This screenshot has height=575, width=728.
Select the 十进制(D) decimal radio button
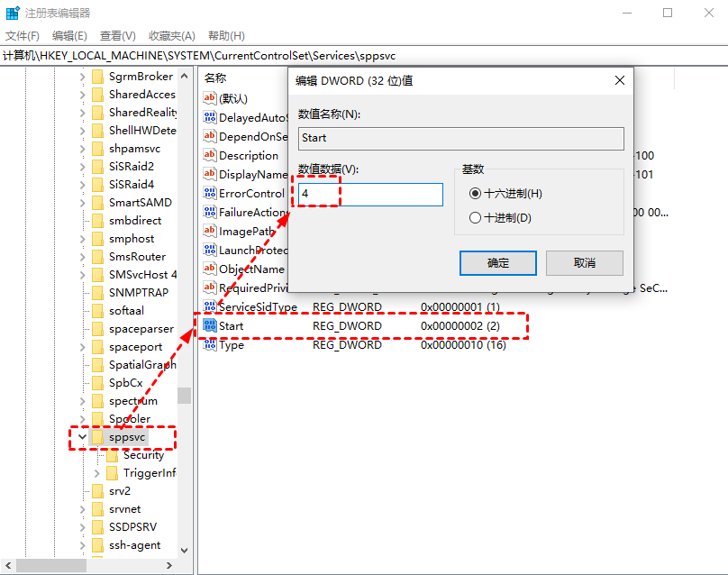tap(476, 217)
